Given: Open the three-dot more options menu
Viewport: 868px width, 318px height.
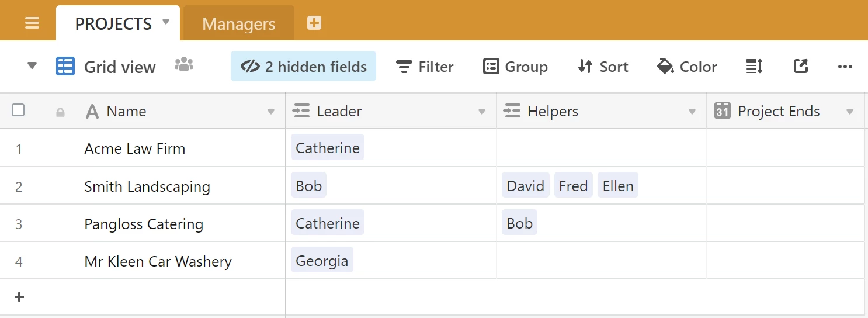Looking at the screenshot, I should 845,67.
